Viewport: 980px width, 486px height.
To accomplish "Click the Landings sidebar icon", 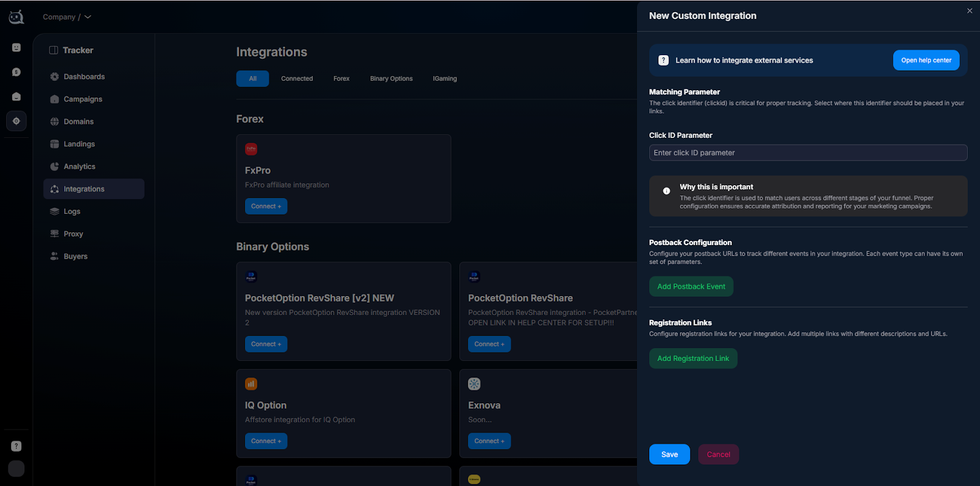I will tap(55, 144).
